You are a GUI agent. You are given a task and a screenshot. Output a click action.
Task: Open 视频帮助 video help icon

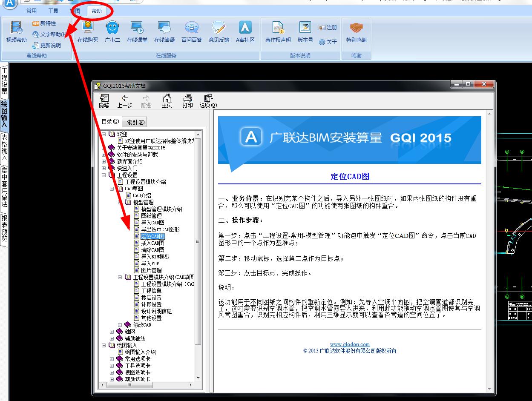[16, 32]
